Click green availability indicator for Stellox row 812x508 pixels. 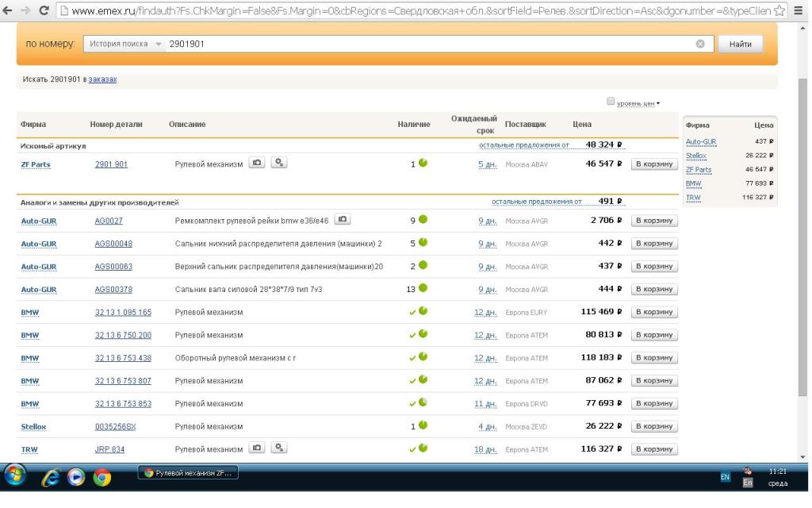(x=423, y=425)
